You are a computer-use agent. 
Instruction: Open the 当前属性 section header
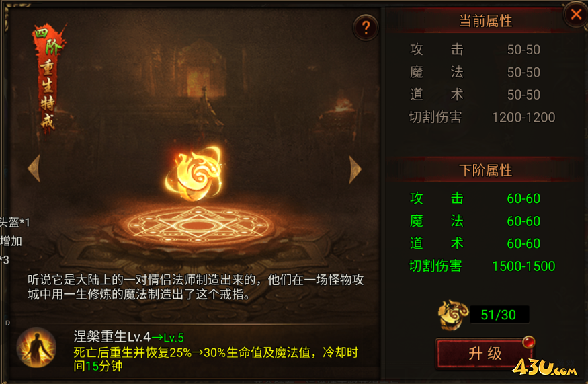pos(485,21)
